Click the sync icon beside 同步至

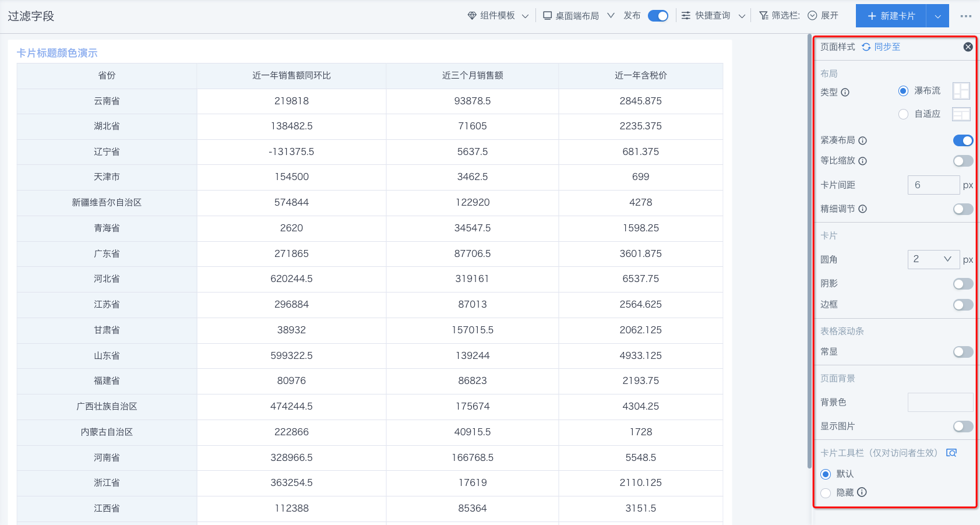(866, 47)
